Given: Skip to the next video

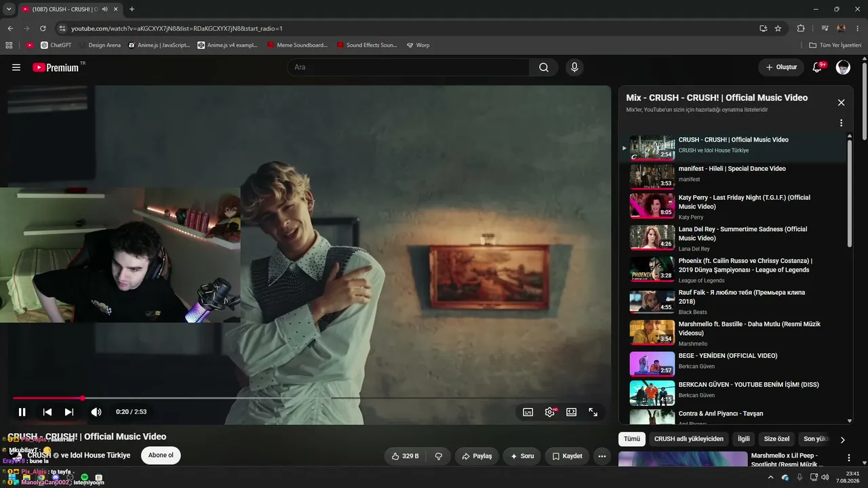Looking at the screenshot, I should 69,411.
